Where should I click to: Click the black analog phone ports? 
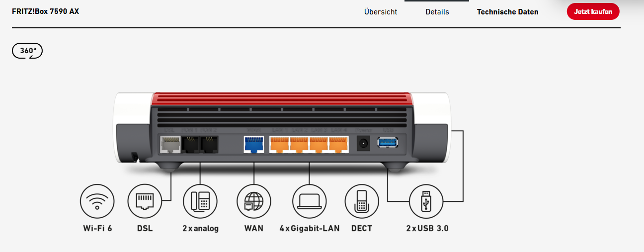pos(199,144)
